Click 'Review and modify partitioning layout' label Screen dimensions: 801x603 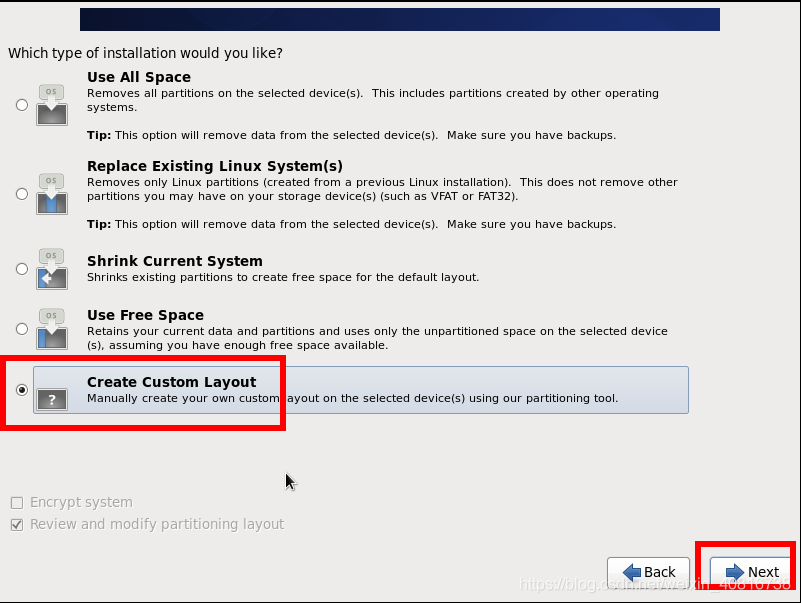coord(157,524)
